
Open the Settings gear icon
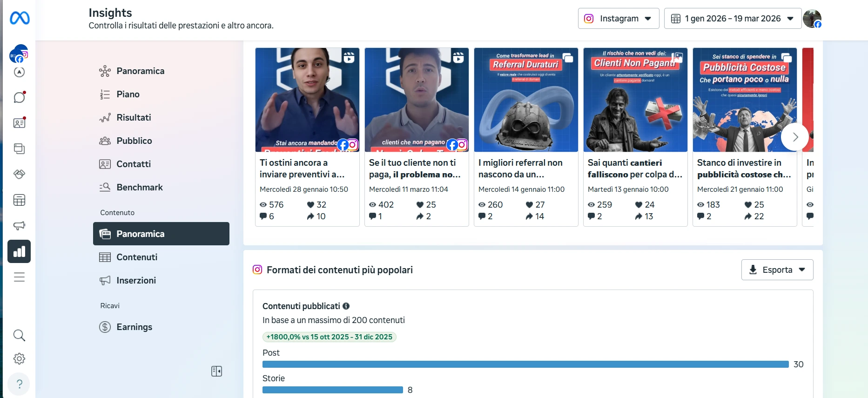click(x=19, y=358)
